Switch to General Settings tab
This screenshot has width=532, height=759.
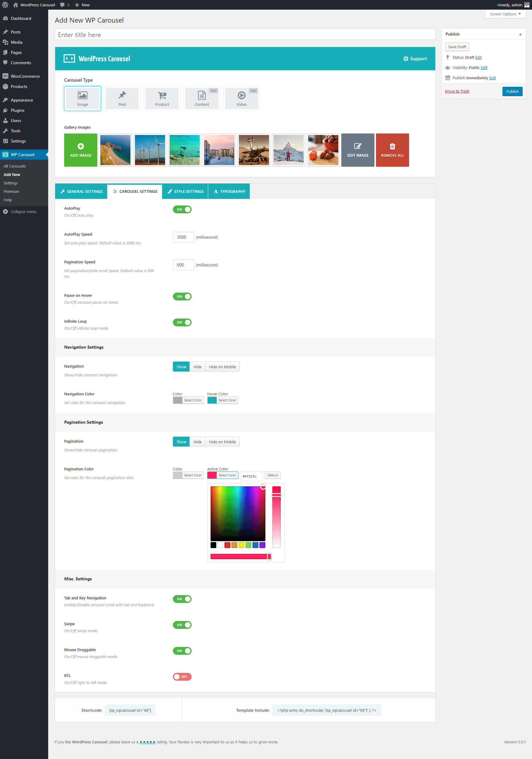pyautogui.click(x=81, y=191)
